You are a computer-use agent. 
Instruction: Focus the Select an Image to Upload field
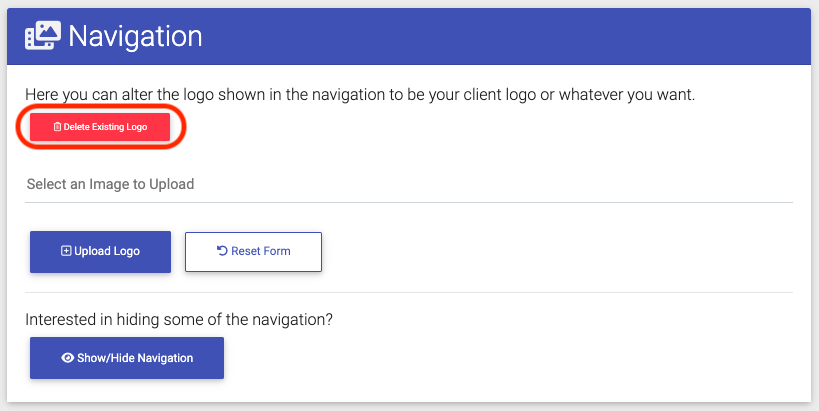click(409, 184)
